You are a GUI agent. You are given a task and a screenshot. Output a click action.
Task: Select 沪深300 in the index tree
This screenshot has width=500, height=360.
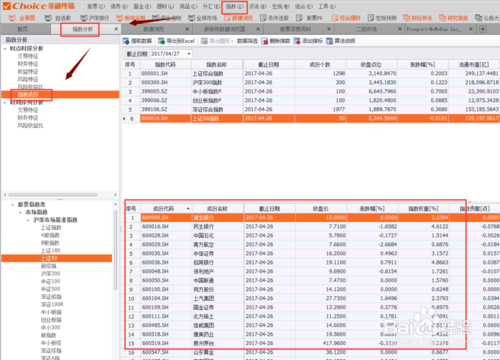51,274
